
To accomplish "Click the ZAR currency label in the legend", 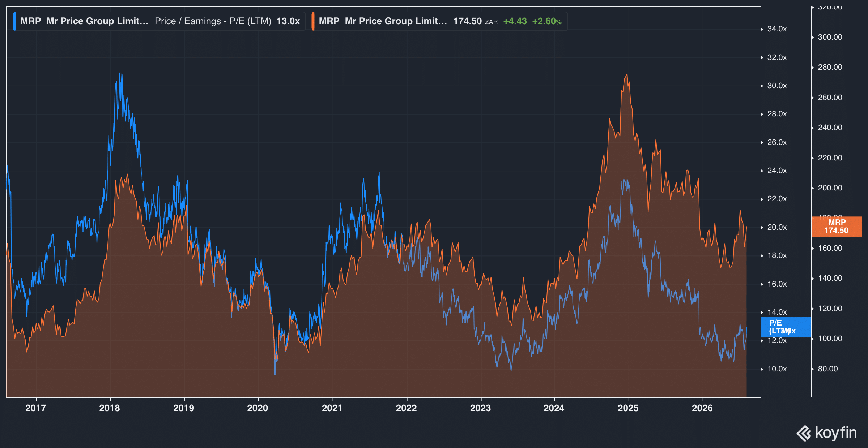I will pos(491,22).
